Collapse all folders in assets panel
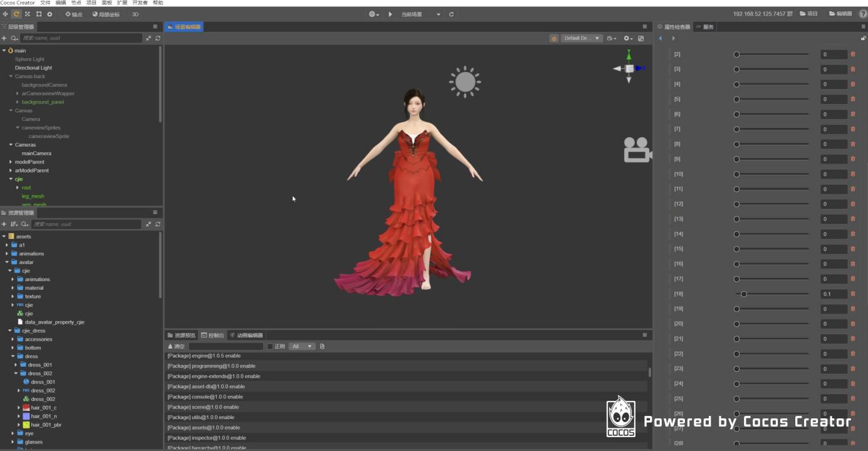 click(x=149, y=224)
